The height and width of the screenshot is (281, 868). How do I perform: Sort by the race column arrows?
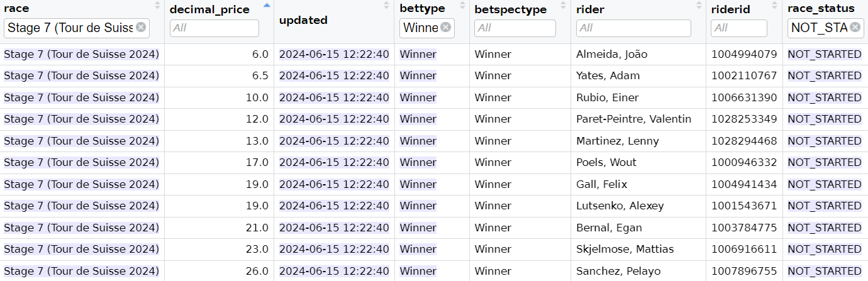(157, 6)
